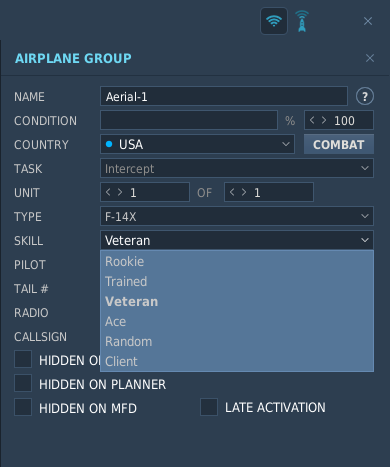The width and height of the screenshot is (390, 467).
Task: Click the radio tower beacon icon
Action: (x=302, y=21)
